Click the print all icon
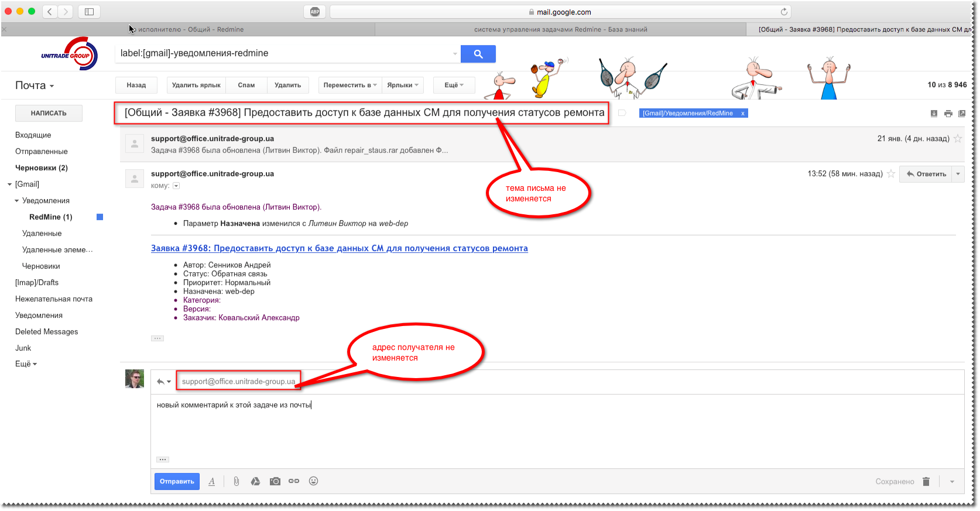 (948, 114)
